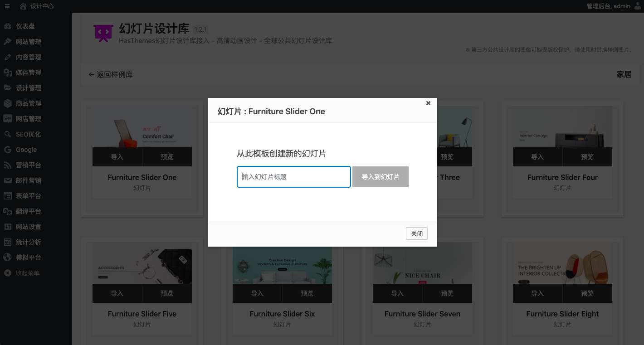The width and height of the screenshot is (644, 345).
Task: Click the admin user avatar icon
Action: pos(638,6)
